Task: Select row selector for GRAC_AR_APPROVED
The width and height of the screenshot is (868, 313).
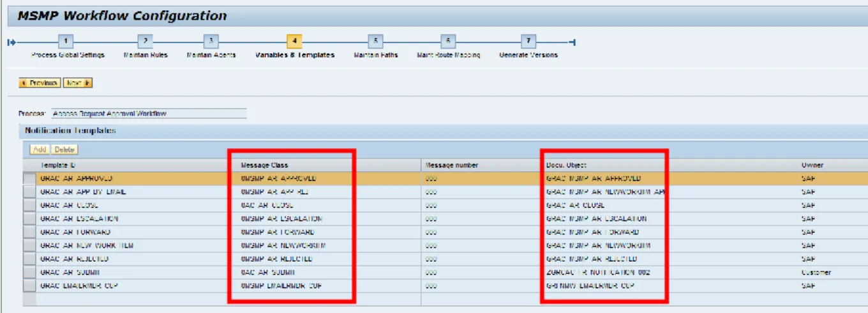Action: 29,179
